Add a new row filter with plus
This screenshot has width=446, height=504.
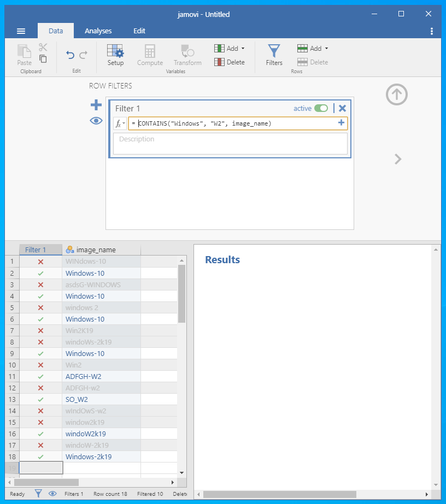[x=96, y=105]
